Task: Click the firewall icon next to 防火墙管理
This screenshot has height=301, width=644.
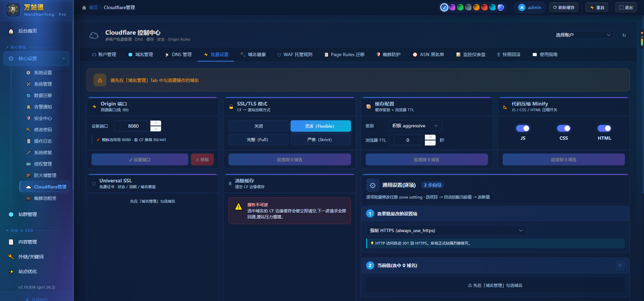Action: point(29,175)
